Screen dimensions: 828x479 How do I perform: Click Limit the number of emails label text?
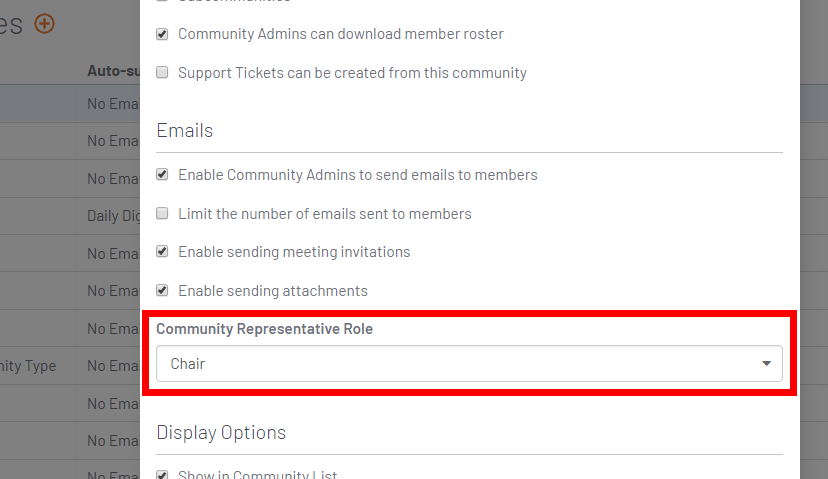pos(325,213)
